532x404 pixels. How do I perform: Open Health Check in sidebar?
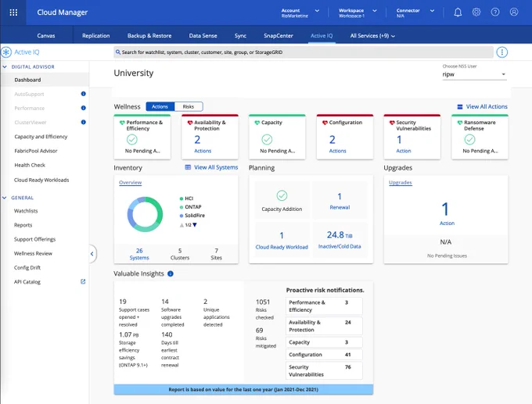[x=30, y=165]
